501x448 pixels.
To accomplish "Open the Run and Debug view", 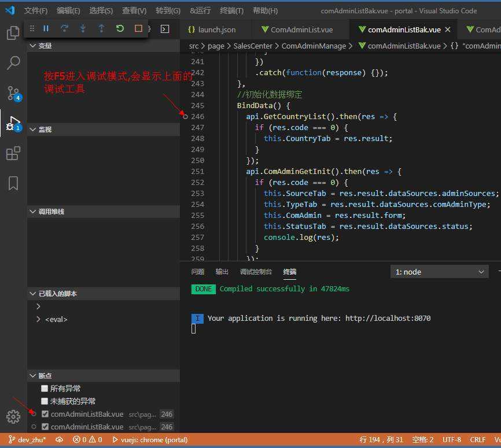I will 14,124.
